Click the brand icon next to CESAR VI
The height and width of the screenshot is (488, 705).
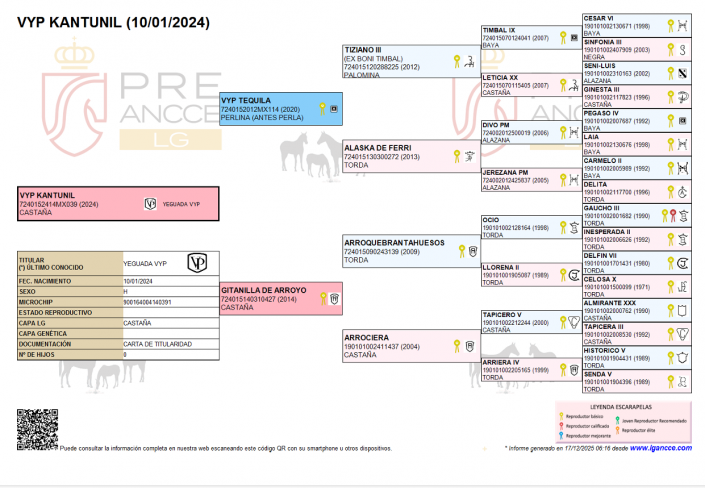pos(681,25)
